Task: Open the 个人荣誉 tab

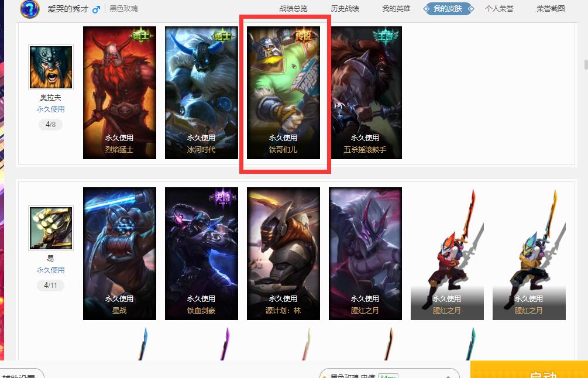Action: 499,9
